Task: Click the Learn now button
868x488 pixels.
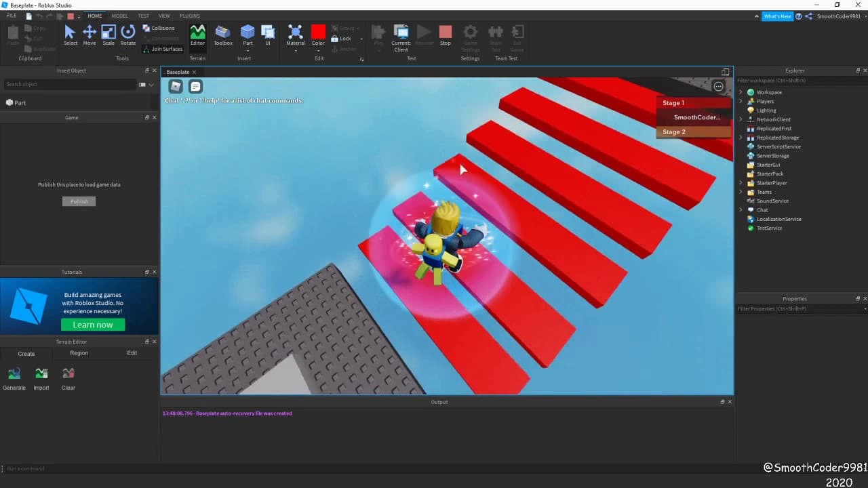Action: pyautogui.click(x=93, y=325)
